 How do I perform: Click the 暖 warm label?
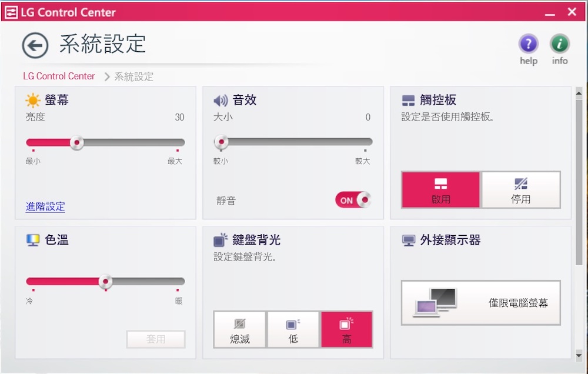pos(179,301)
